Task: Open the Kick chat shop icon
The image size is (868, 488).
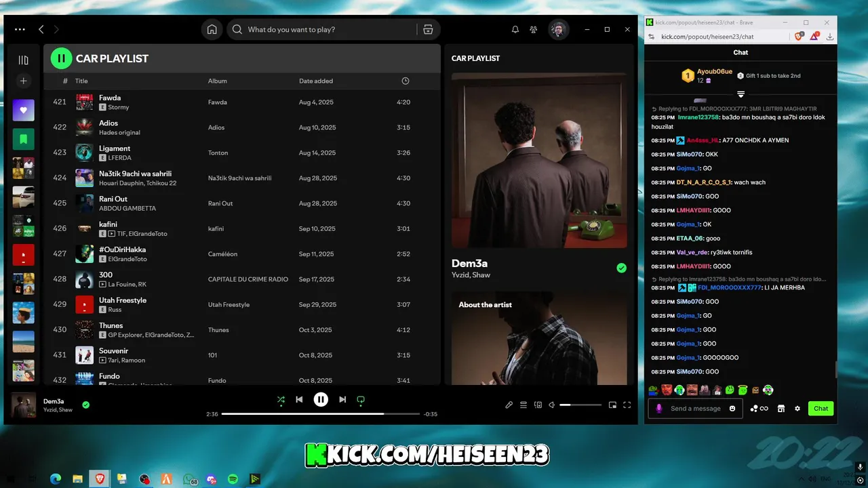Action: [781, 409]
